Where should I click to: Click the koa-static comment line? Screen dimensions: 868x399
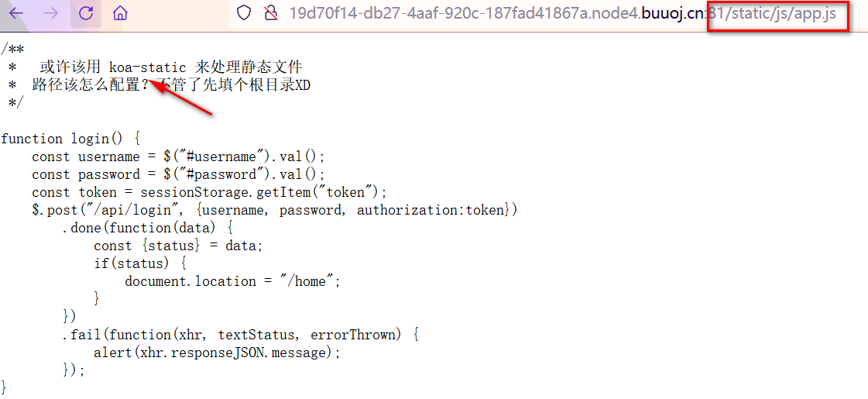point(170,67)
